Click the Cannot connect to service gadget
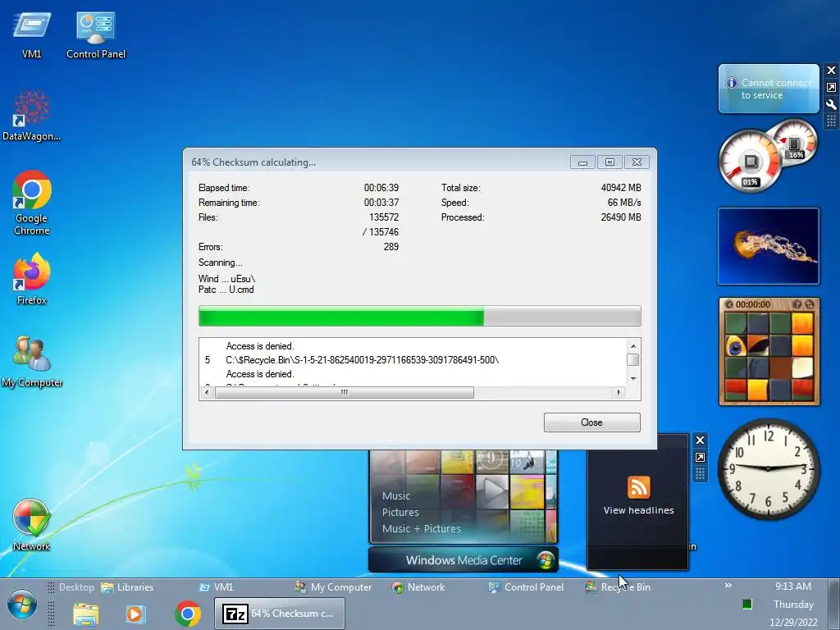This screenshot has height=630, width=840. [x=769, y=89]
